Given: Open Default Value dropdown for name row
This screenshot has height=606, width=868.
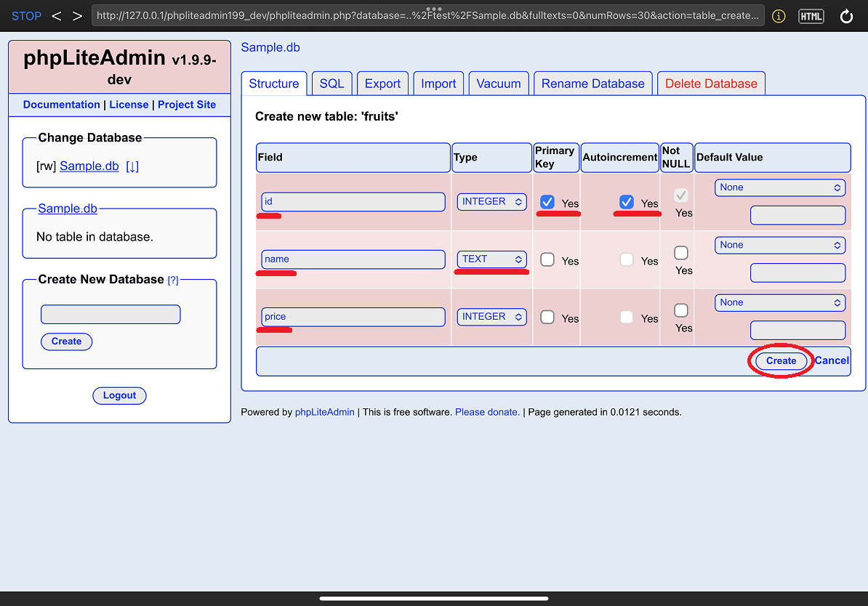Looking at the screenshot, I should point(780,245).
